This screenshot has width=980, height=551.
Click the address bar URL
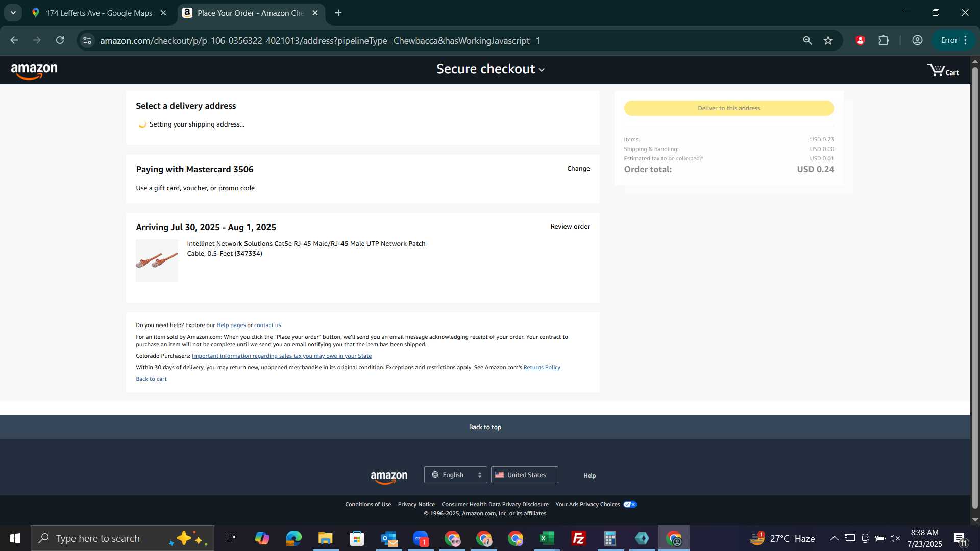[320, 41]
